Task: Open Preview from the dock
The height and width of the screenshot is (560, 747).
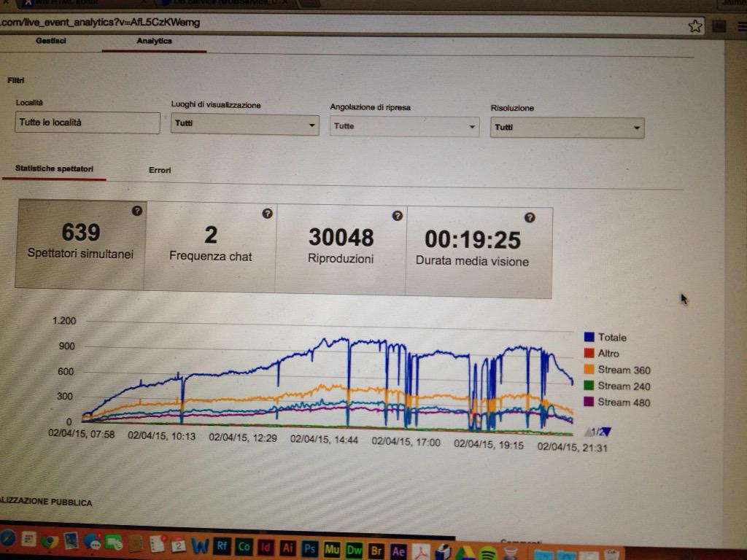Action: click(x=71, y=540)
